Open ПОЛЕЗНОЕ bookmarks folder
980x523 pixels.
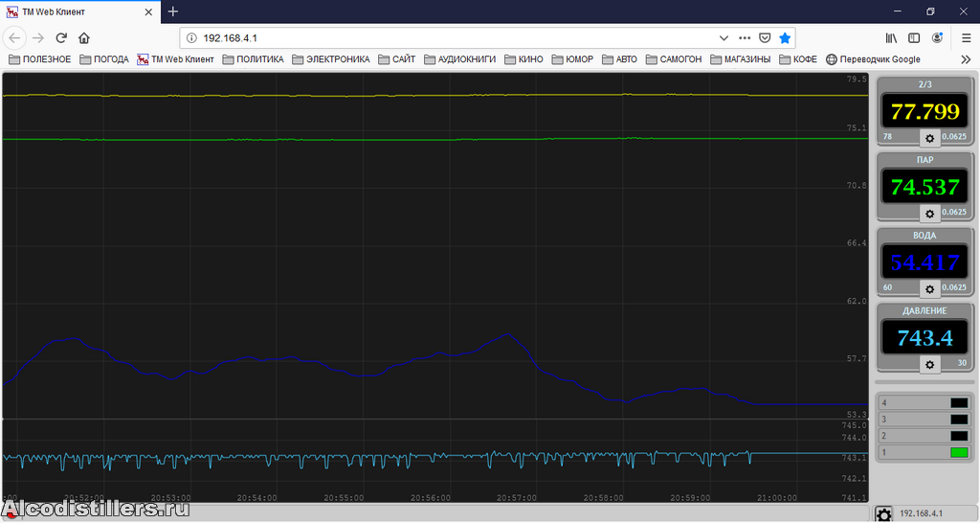point(39,59)
